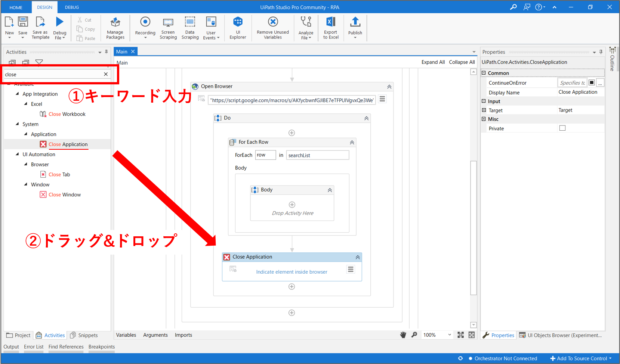Click Indicate element inside browser link
The height and width of the screenshot is (364, 620).
(x=292, y=272)
